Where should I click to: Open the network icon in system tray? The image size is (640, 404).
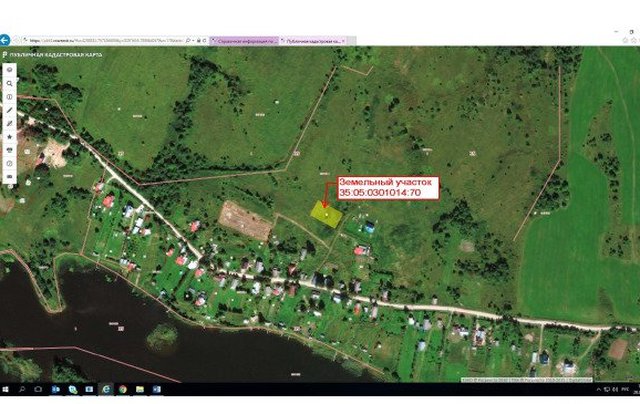point(607,390)
